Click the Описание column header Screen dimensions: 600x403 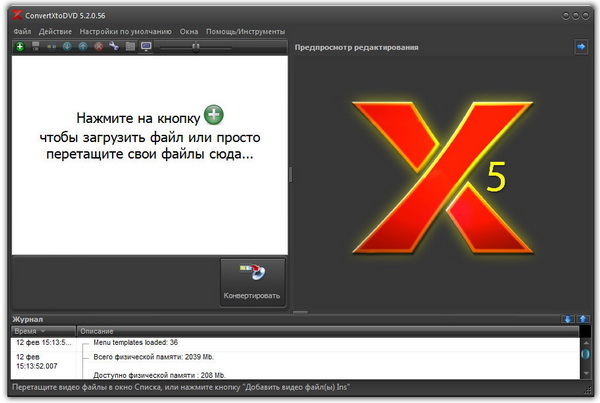coord(97,330)
